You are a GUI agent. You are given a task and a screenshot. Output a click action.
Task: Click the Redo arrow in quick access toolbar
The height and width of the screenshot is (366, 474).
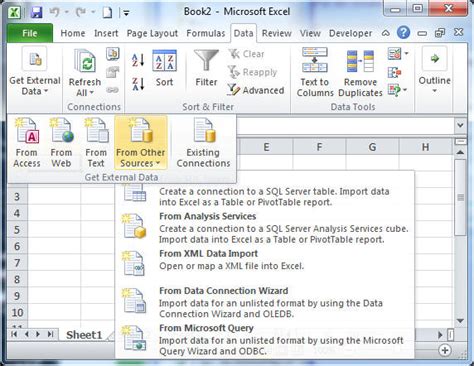click(x=81, y=12)
